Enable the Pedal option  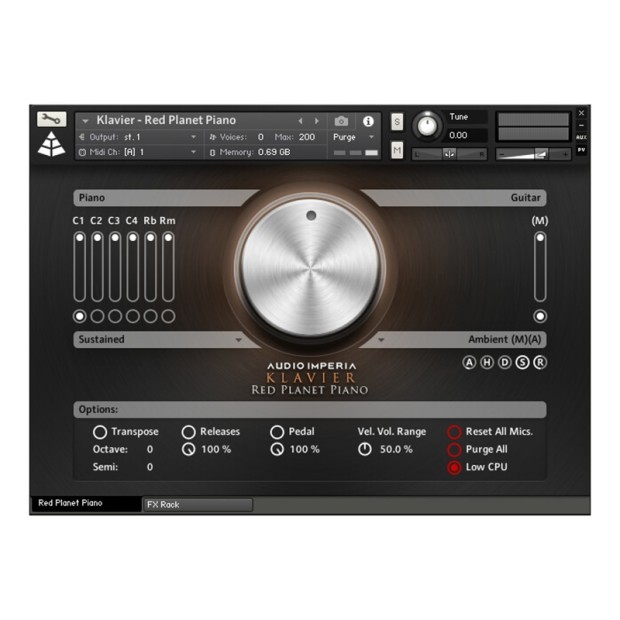[277, 432]
